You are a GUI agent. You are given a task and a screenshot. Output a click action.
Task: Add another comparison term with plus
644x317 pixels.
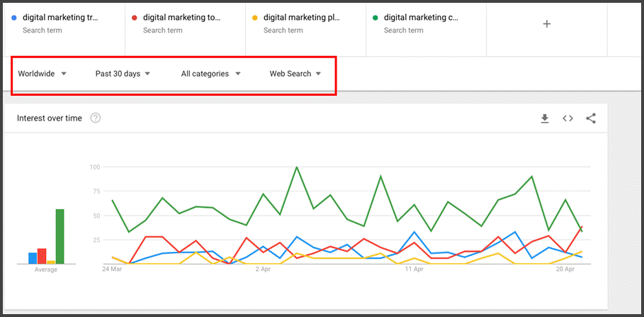[x=546, y=24]
